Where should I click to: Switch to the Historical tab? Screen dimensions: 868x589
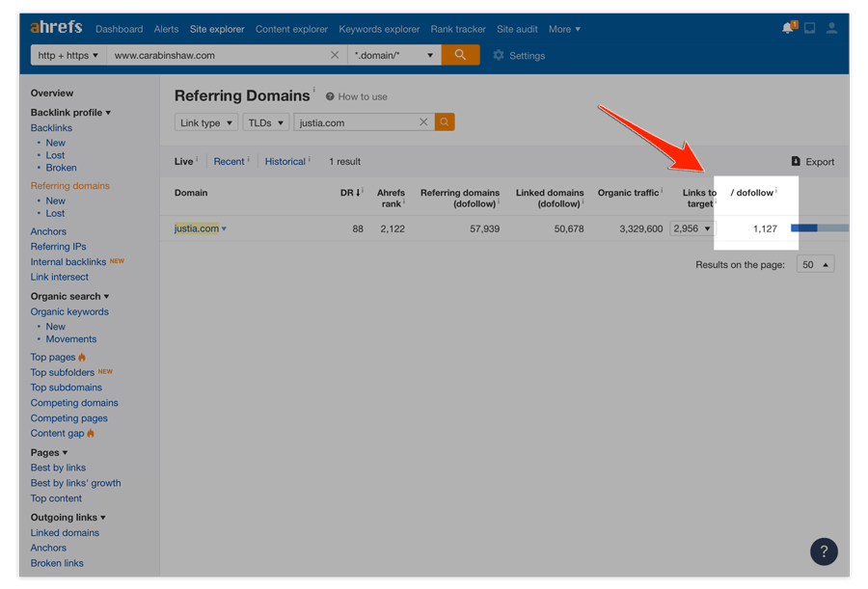285,161
